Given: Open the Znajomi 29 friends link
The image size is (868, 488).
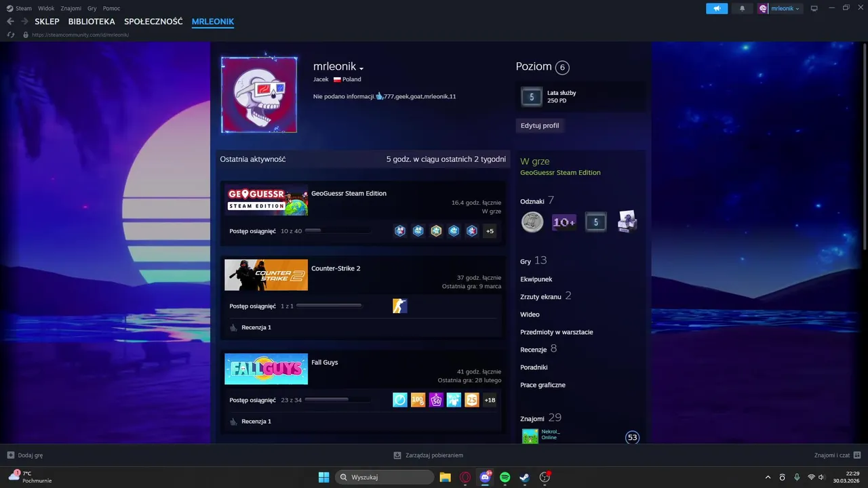Looking at the screenshot, I should pyautogui.click(x=540, y=418).
